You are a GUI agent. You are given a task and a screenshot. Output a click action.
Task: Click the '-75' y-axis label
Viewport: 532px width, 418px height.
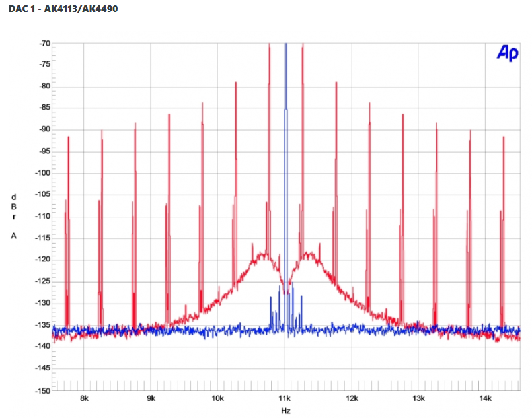(44, 65)
